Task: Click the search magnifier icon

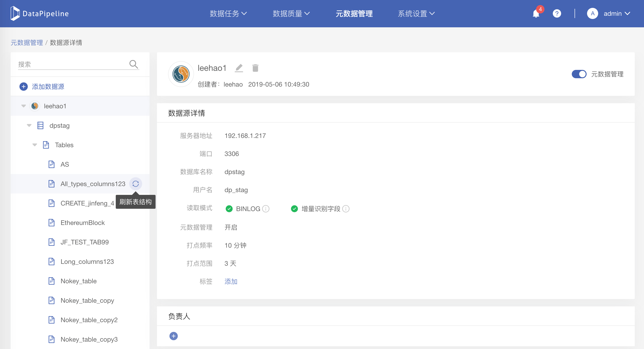Action: (134, 64)
